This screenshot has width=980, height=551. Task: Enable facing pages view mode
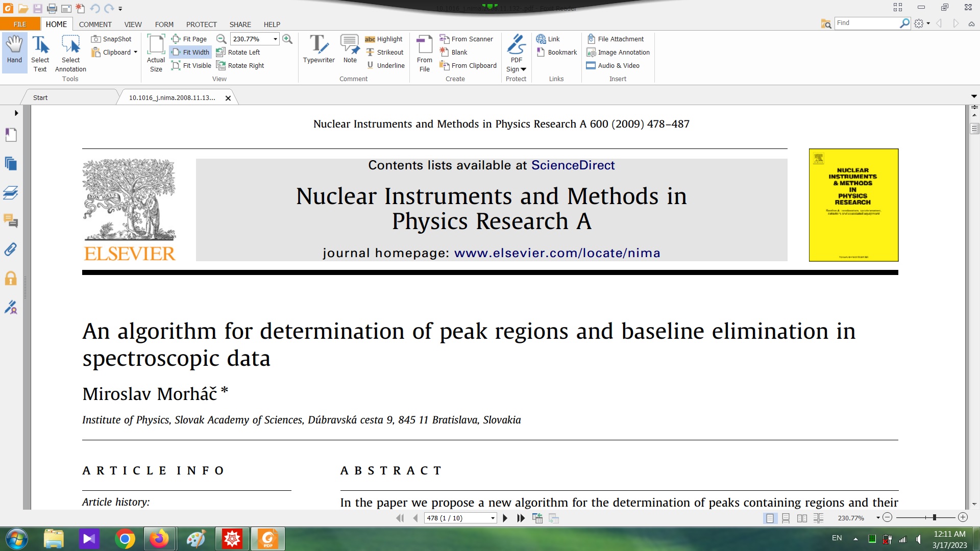tap(802, 518)
